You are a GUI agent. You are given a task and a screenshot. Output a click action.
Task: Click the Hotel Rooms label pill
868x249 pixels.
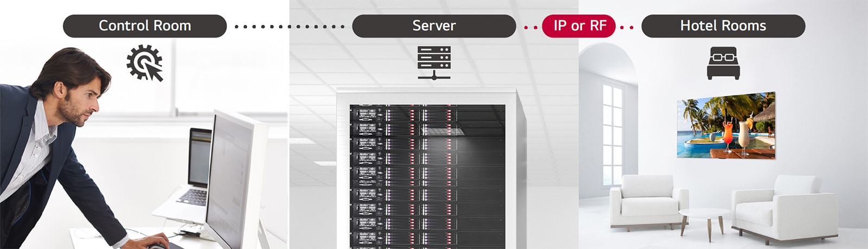(723, 26)
